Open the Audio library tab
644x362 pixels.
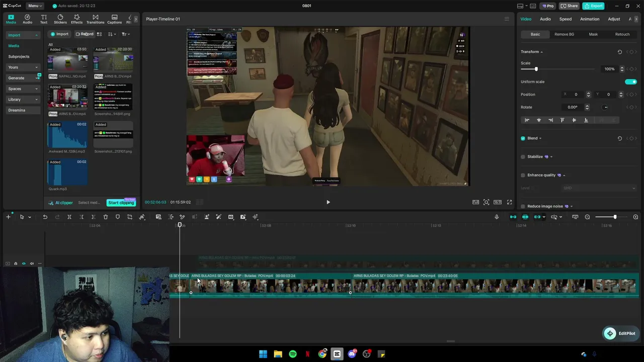click(27, 19)
